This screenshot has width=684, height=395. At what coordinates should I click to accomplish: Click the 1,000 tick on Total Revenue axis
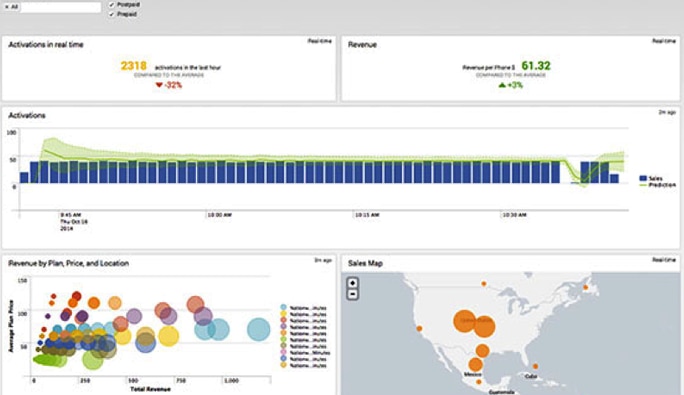pyautogui.click(x=231, y=381)
